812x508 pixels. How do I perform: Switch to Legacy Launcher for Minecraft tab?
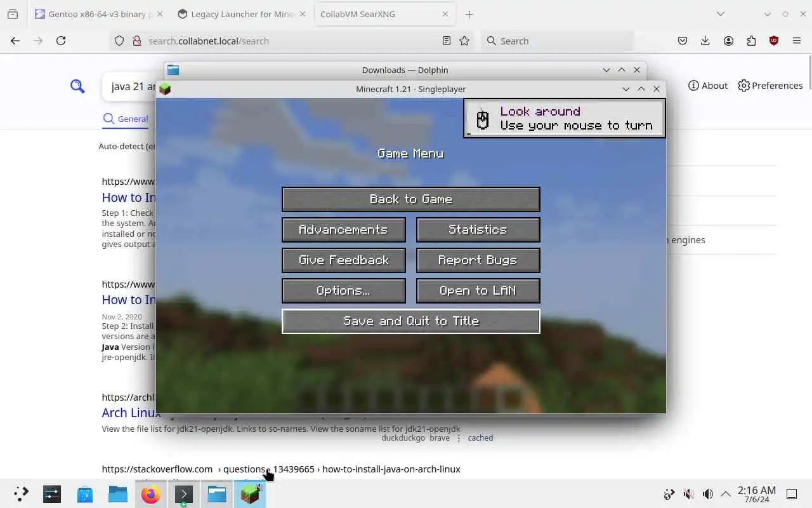tap(242, 14)
